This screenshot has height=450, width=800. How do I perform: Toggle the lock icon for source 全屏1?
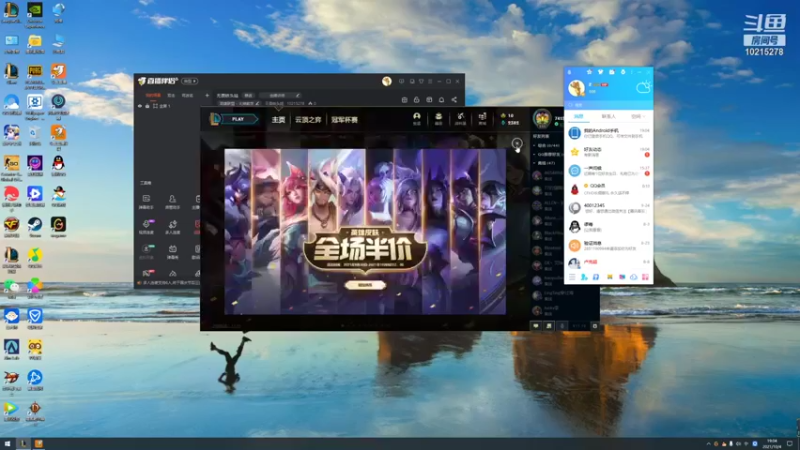pos(147,106)
